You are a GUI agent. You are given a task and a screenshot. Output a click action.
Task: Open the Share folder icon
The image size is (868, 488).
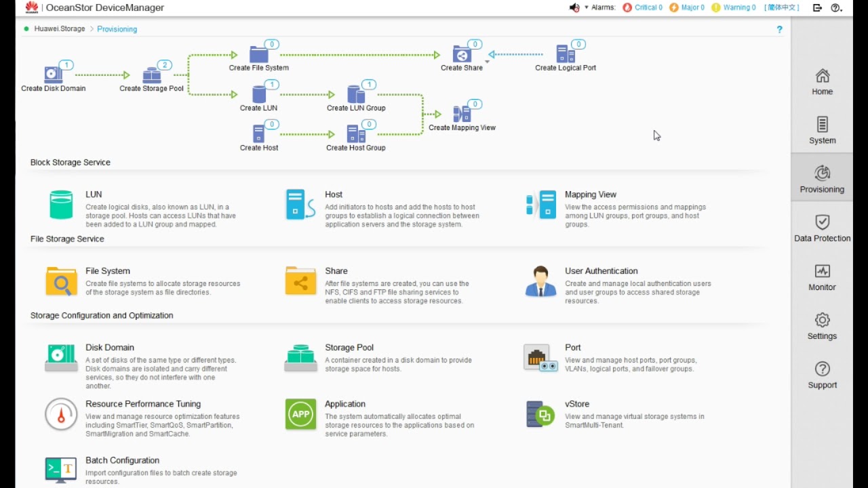(x=300, y=281)
